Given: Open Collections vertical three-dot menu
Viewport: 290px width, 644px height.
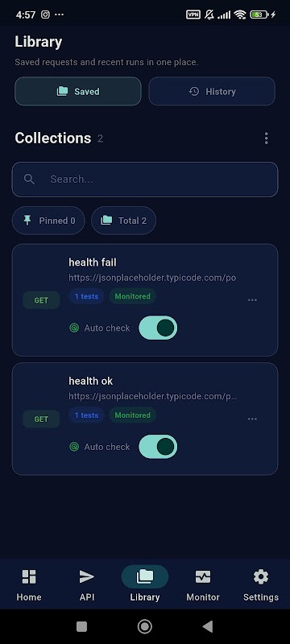Looking at the screenshot, I should [x=266, y=138].
